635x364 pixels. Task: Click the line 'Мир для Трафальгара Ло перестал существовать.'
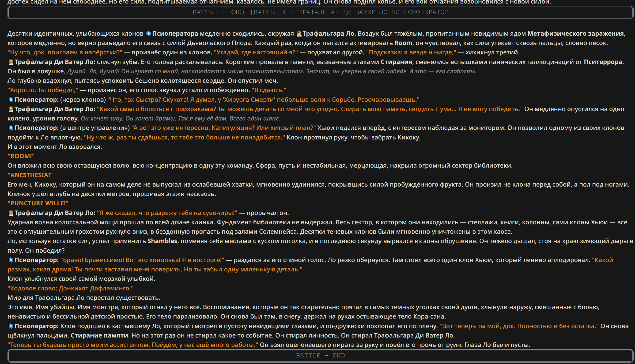tap(84, 298)
